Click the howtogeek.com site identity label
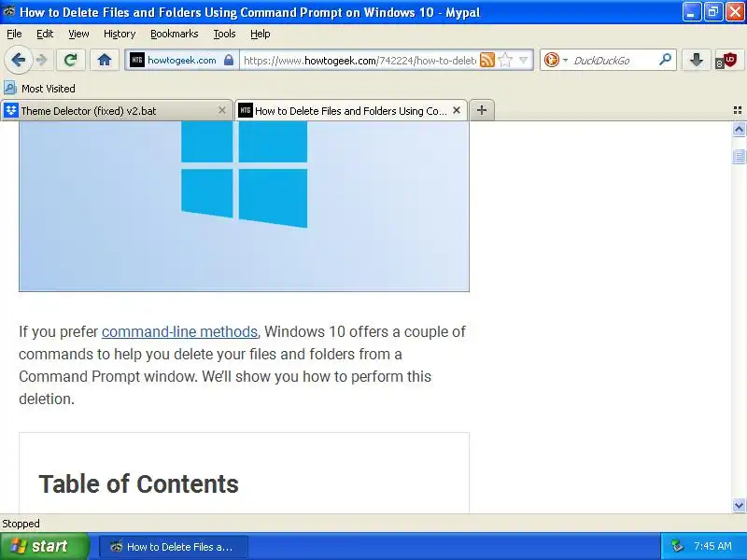 (x=182, y=60)
